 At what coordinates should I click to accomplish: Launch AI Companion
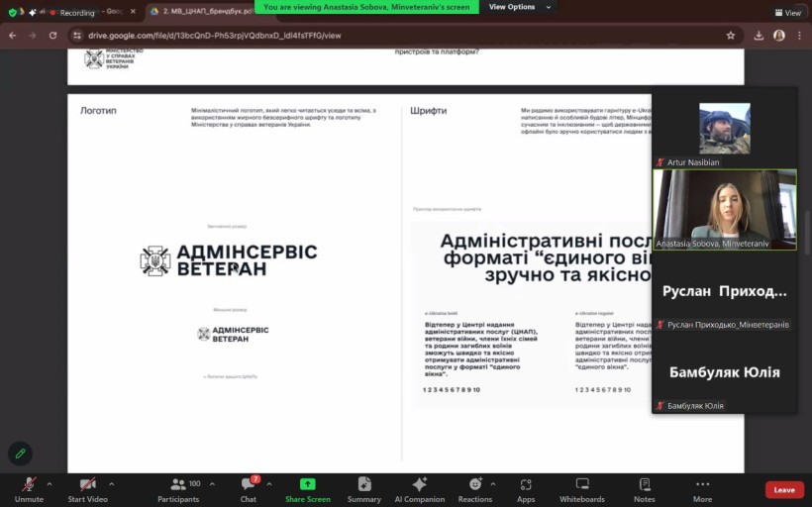420,490
